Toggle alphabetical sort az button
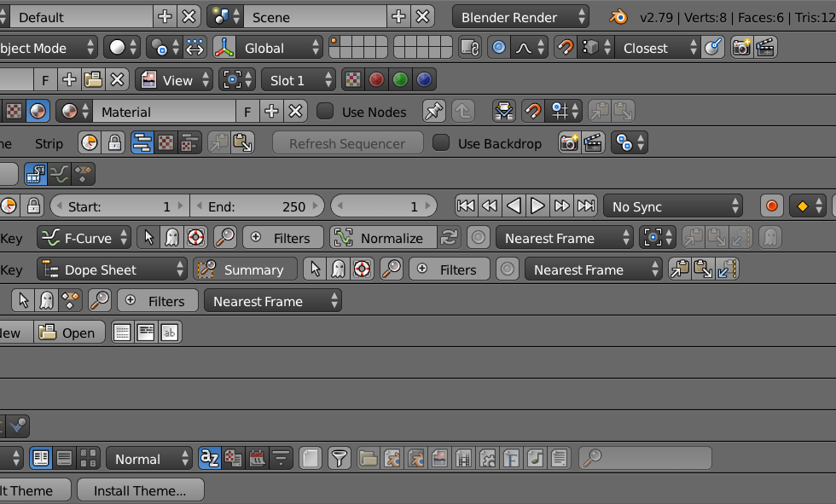 point(210,458)
